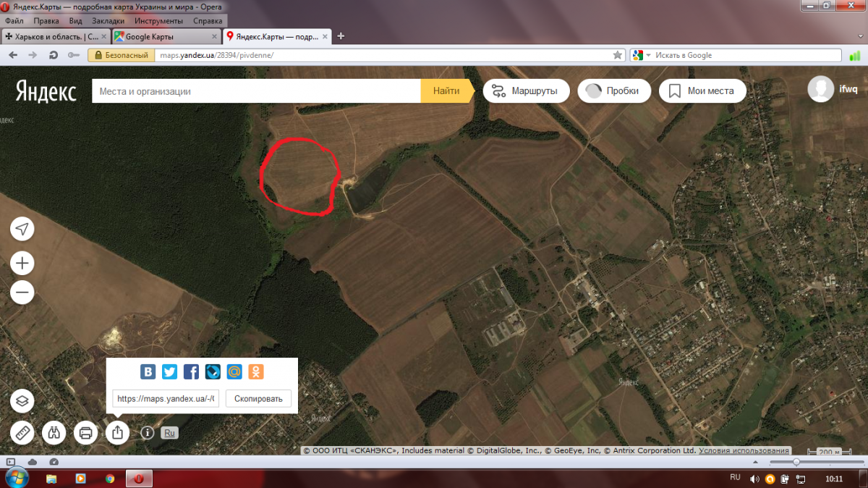Open panorama binoculars tool
This screenshot has height=488, width=868.
pos(54,433)
